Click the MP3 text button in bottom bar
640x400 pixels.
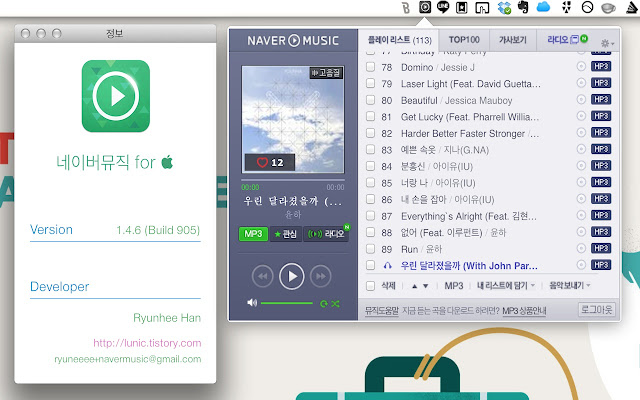[x=453, y=286]
